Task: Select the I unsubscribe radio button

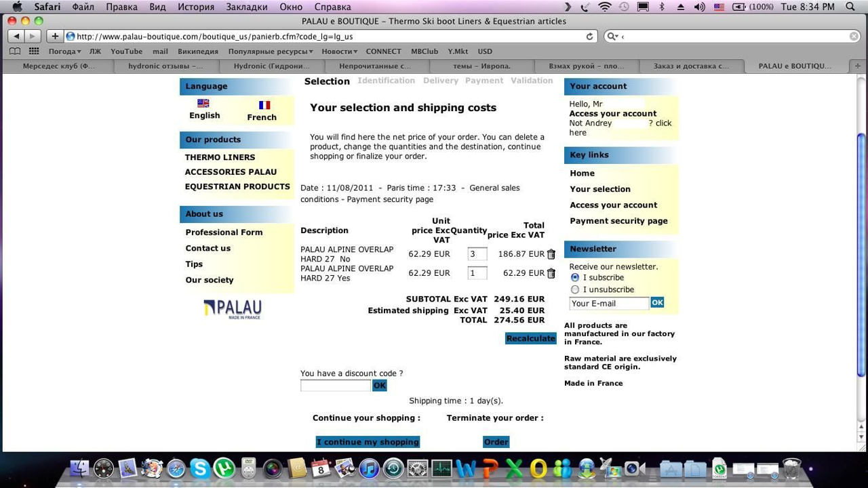Action: pos(575,289)
